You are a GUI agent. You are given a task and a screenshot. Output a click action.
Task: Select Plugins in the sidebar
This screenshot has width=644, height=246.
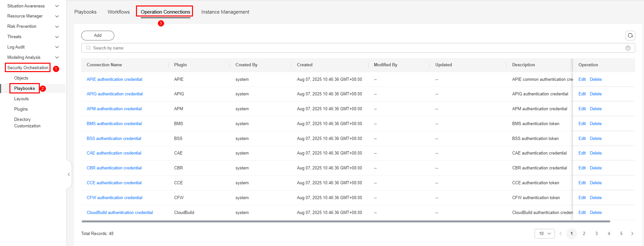(21, 109)
